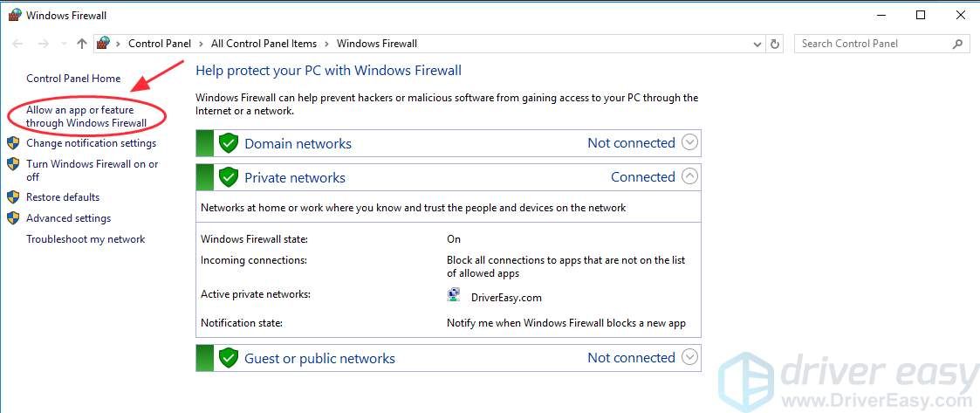Viewport: 980px width, 413px height.
Task: Expand the Guest or public networks section
Action: click(689, 357)
